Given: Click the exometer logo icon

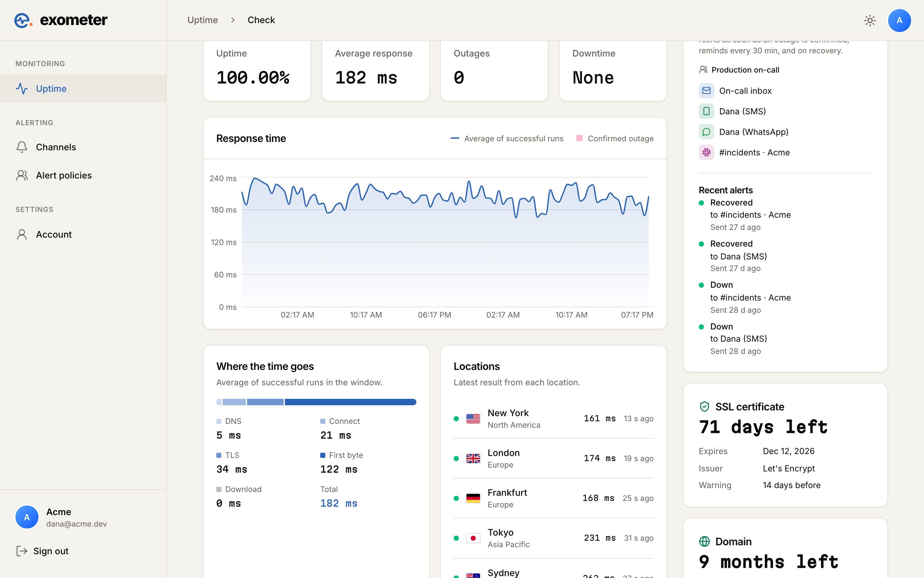Looking at the screenshot, I should tap(23, 20).
